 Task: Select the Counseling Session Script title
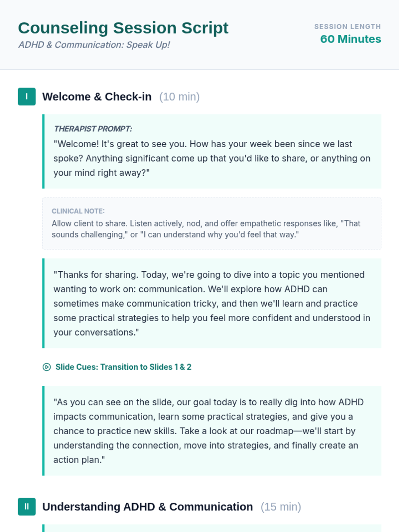123,28
